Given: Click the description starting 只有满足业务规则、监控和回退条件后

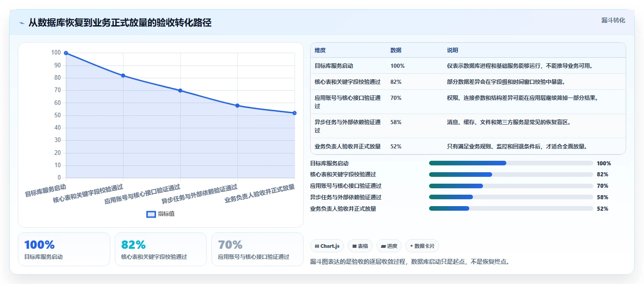Looking at the screenshot, I should (517, 147).
